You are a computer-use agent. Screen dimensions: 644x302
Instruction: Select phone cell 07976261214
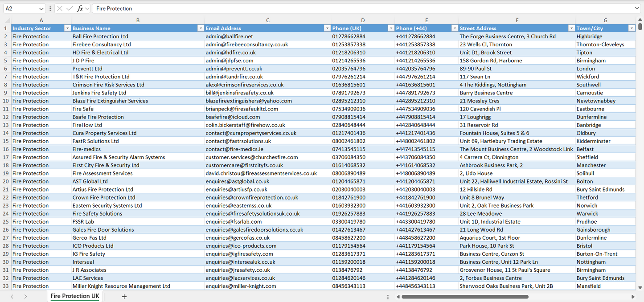pos(363,77)
